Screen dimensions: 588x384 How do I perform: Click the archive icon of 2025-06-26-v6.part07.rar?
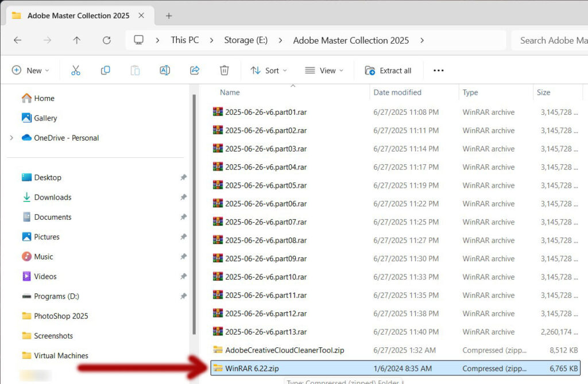point(218,222)
